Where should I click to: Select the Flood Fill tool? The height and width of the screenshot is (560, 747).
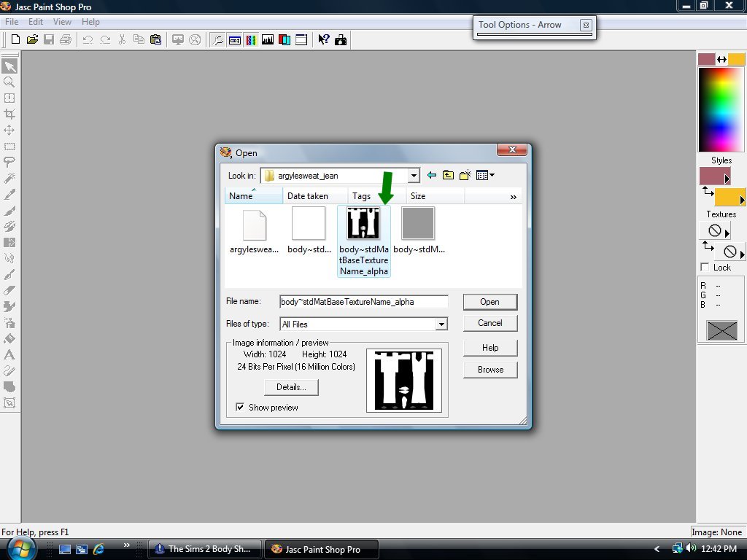click(x=9, y=338)
